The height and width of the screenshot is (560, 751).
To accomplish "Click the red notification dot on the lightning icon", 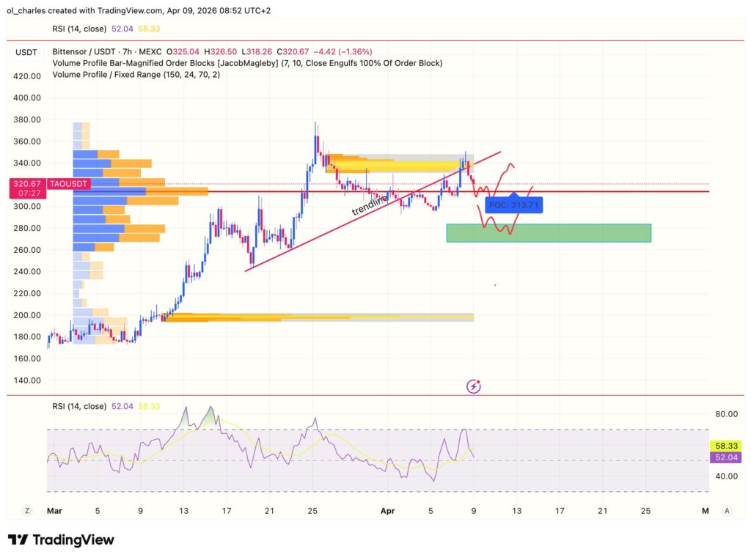I will point(478,382).
